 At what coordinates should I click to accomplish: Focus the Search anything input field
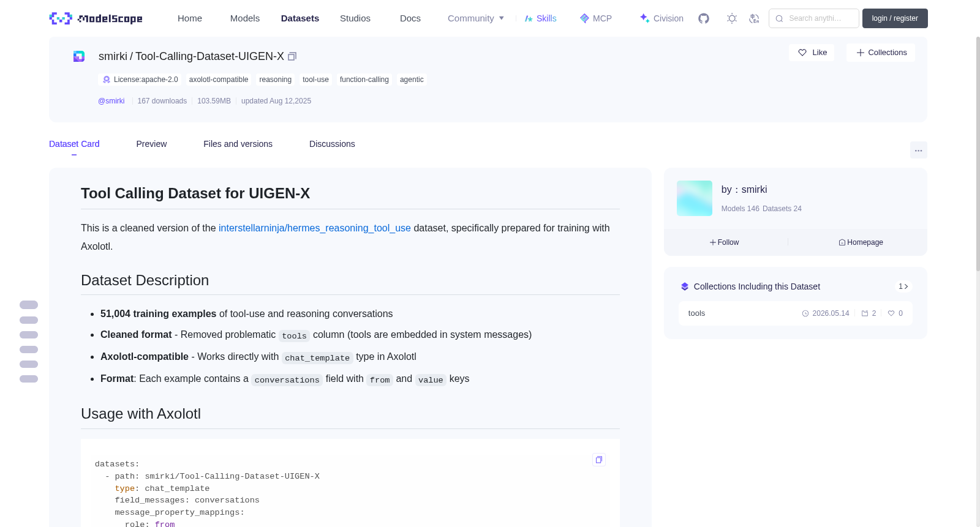coord(814,18)
